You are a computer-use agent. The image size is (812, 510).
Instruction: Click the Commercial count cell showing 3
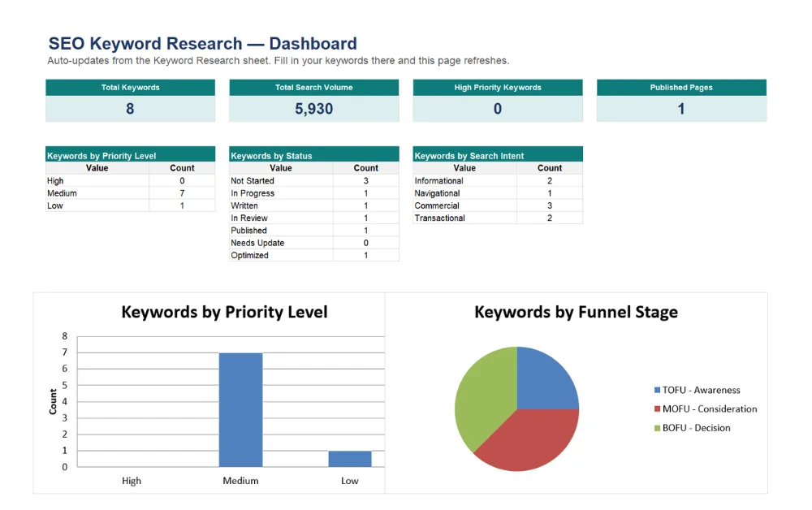(550, 205)
